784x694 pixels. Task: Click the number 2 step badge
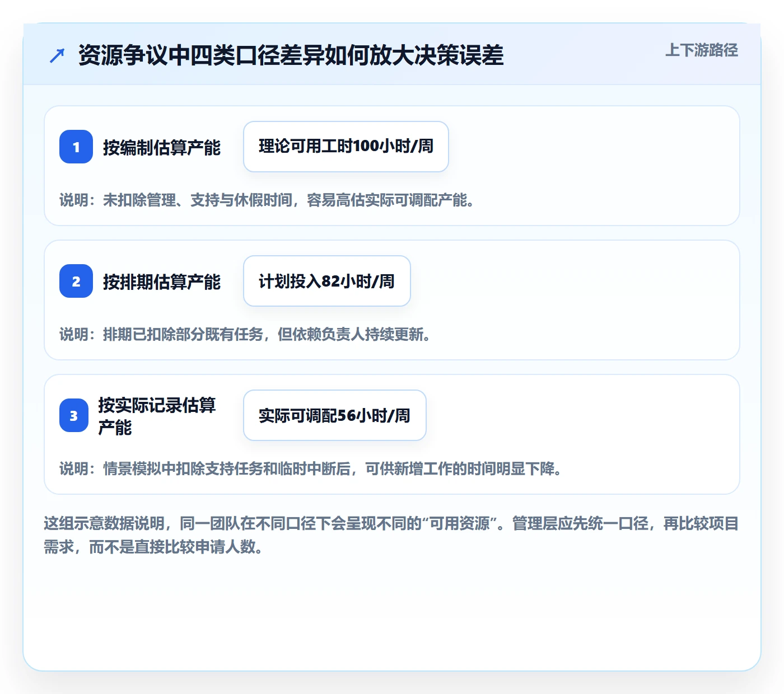[76, 281]
